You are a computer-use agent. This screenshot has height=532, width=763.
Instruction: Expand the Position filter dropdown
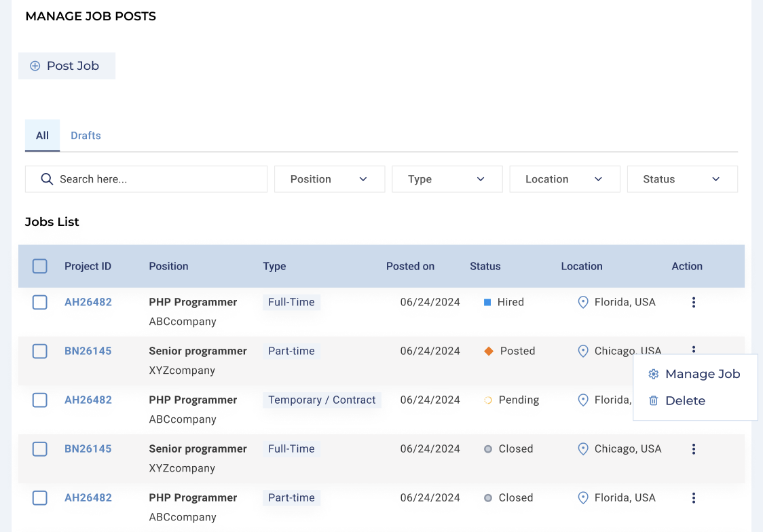329,179
